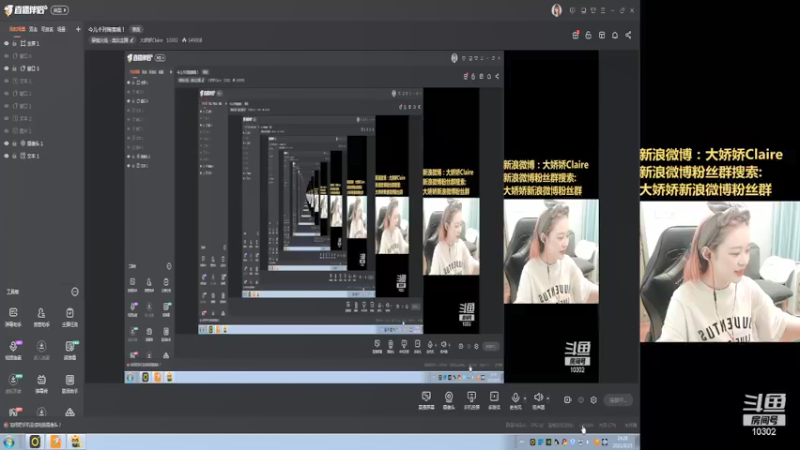The width and height of the screenshot is (800, 450).
Task: Open the streamer avatar in the title bar
Action: pos(557,10)
